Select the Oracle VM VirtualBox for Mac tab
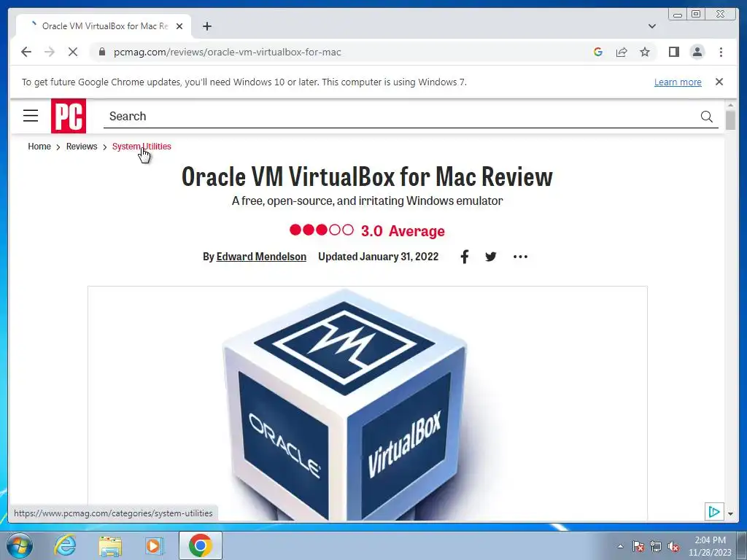Screen dimensions: 747x560 coord(104,26)
